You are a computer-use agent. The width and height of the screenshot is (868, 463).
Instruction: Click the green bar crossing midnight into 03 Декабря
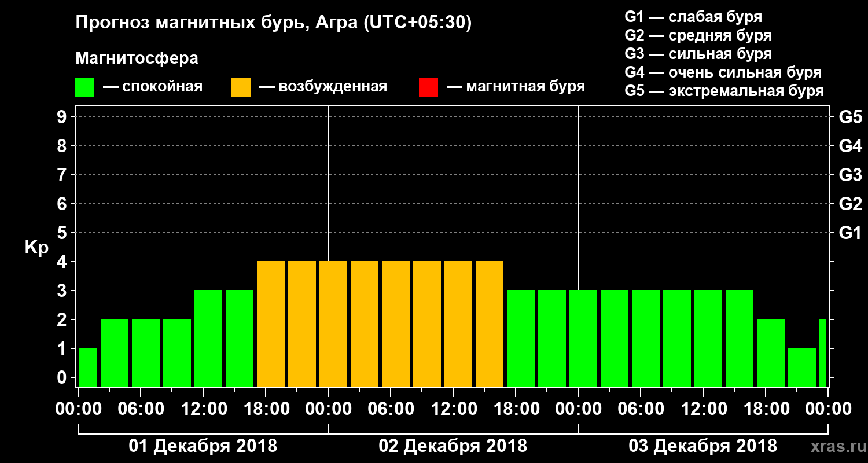583,338
